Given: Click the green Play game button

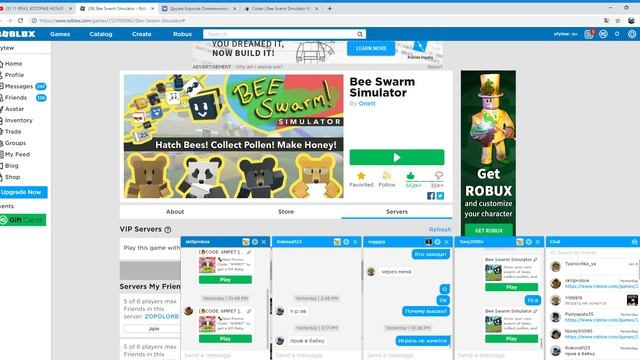Looking at the screenshot, I should 397,157.
